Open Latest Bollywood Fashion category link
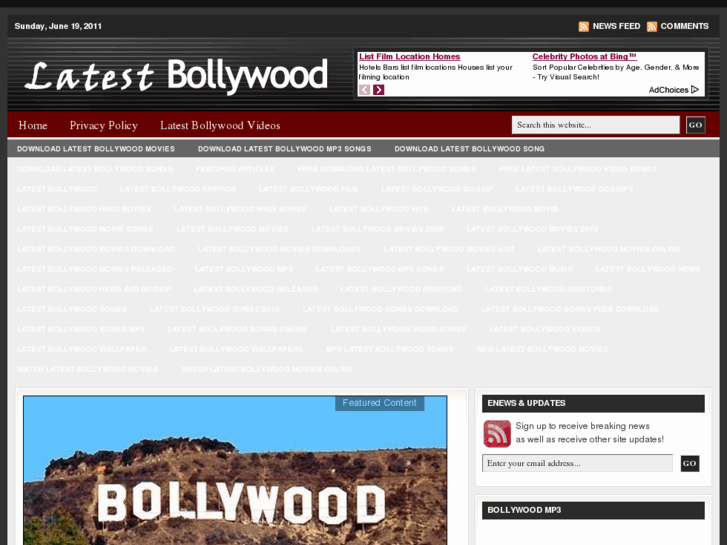 coord(178,189)
